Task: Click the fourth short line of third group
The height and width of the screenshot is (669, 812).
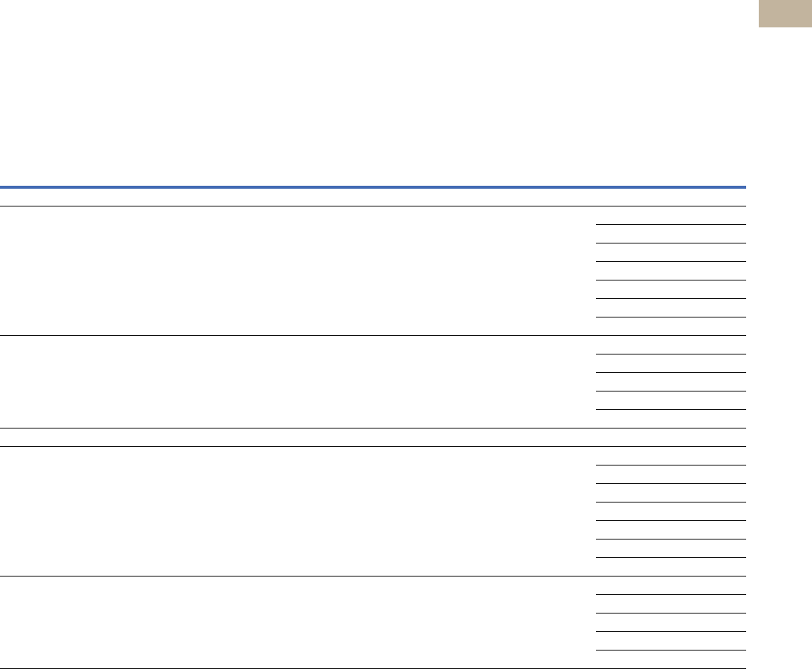Action: point(671,521)
